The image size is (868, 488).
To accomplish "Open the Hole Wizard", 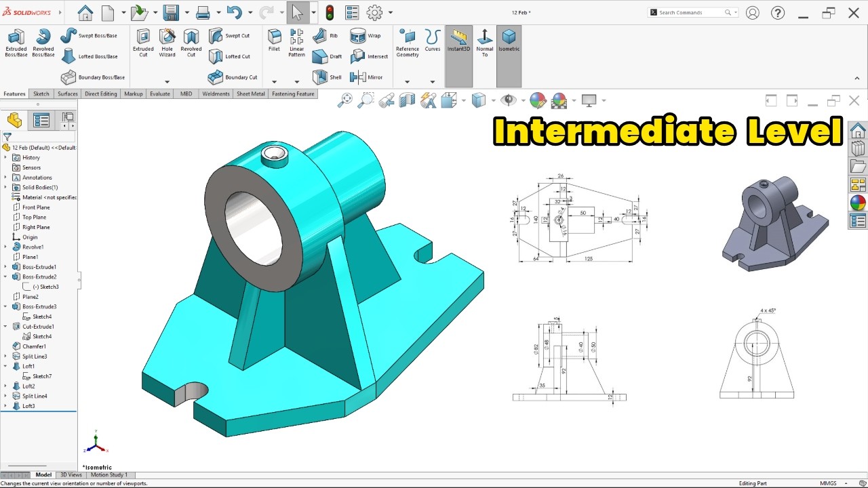I will click(167, 43).
